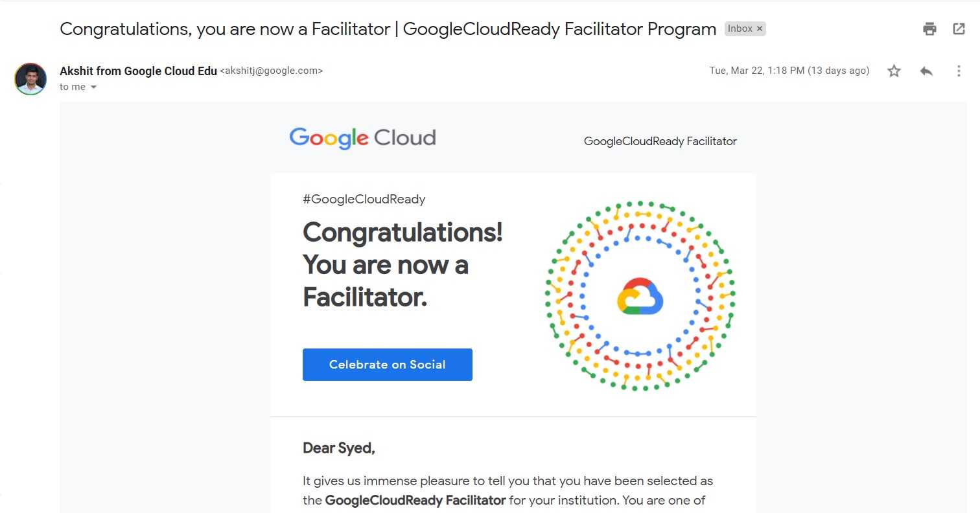
Task: Select sender name Akshit from Google Cloud Edu
Action: point(138,71)
